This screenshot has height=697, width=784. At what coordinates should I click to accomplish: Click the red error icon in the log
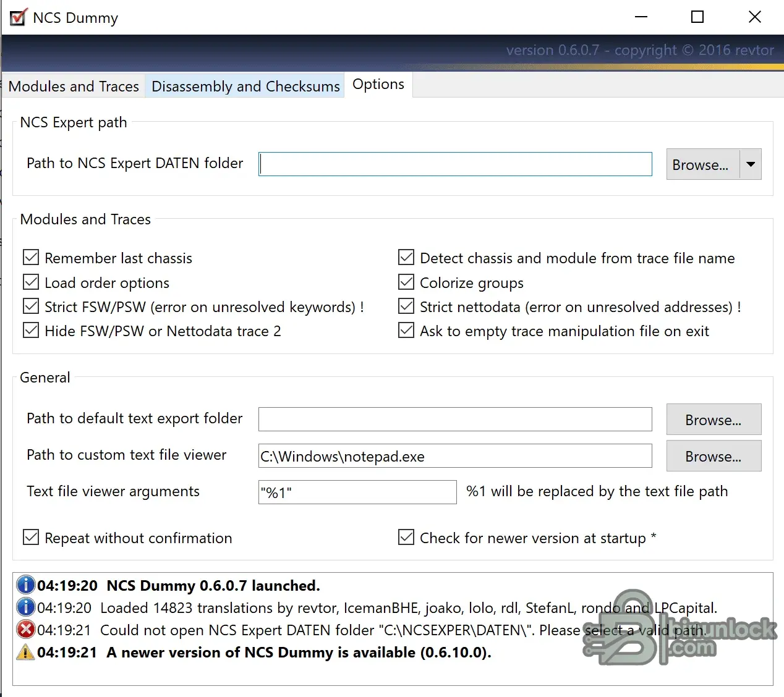[x=25, y=630]
